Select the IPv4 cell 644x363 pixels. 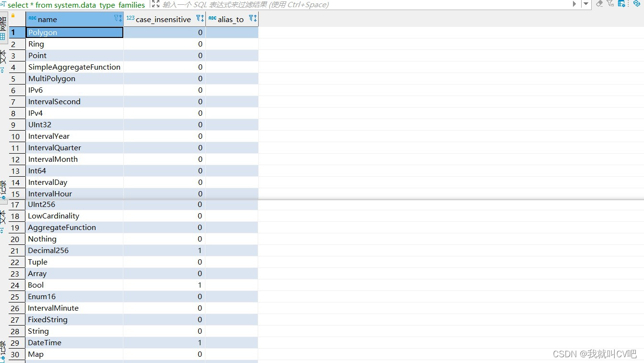75,113
